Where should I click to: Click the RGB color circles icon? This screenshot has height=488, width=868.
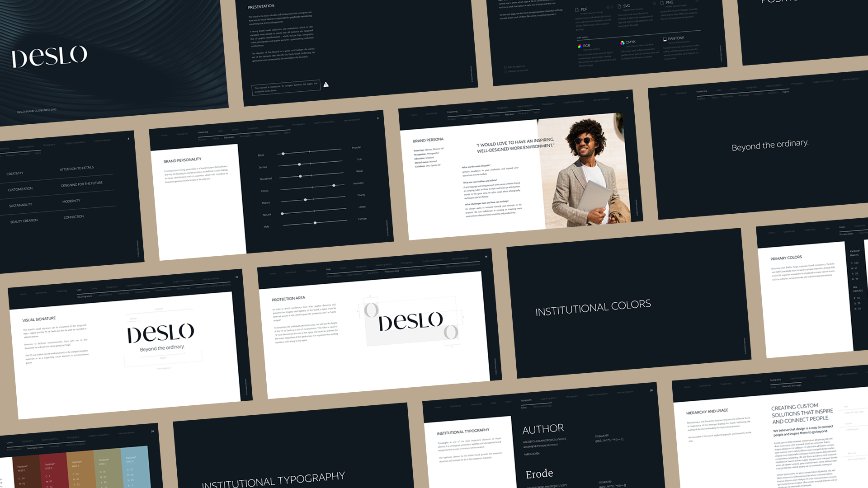[x=580, y=46]
